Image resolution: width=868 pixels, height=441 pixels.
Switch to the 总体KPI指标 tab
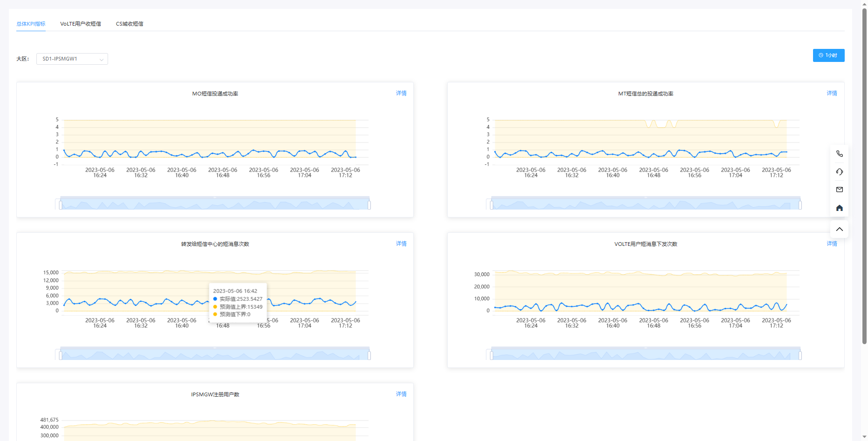(x=31, y=24)
